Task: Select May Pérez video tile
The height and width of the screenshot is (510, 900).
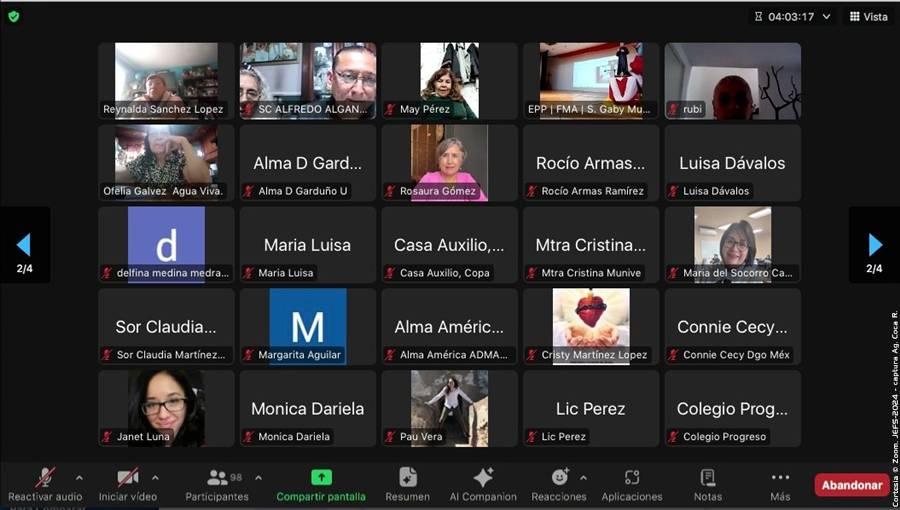Action: [449, 81]
